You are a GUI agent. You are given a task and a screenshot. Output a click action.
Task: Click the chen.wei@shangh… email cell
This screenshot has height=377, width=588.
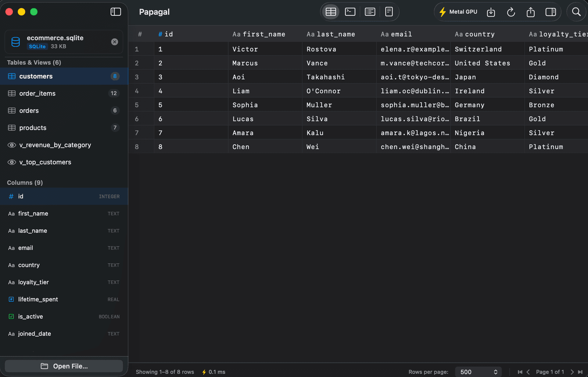[413, 147]
